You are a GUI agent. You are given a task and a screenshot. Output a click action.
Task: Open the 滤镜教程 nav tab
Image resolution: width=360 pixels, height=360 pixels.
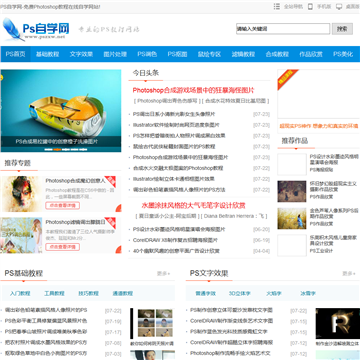tap(243, 54)
